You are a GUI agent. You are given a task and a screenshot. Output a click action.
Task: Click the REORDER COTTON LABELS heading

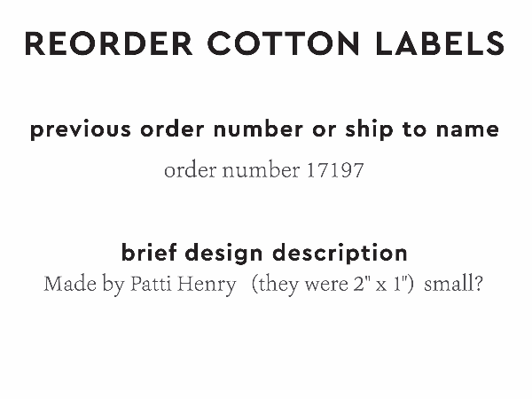265,43
